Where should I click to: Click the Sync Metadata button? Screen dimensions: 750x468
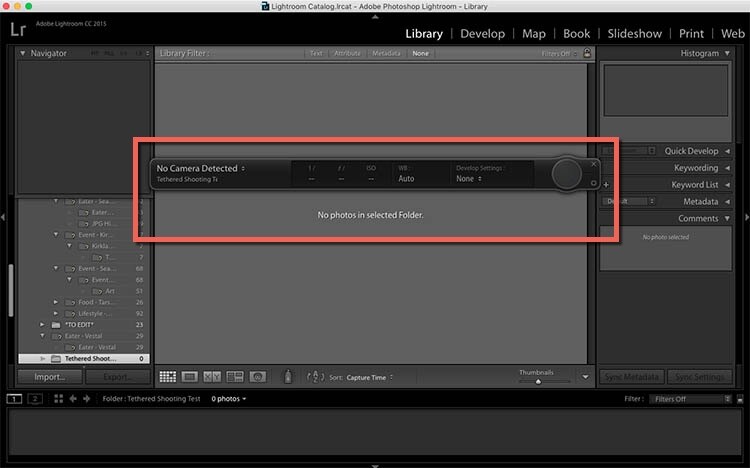point(630,377)
